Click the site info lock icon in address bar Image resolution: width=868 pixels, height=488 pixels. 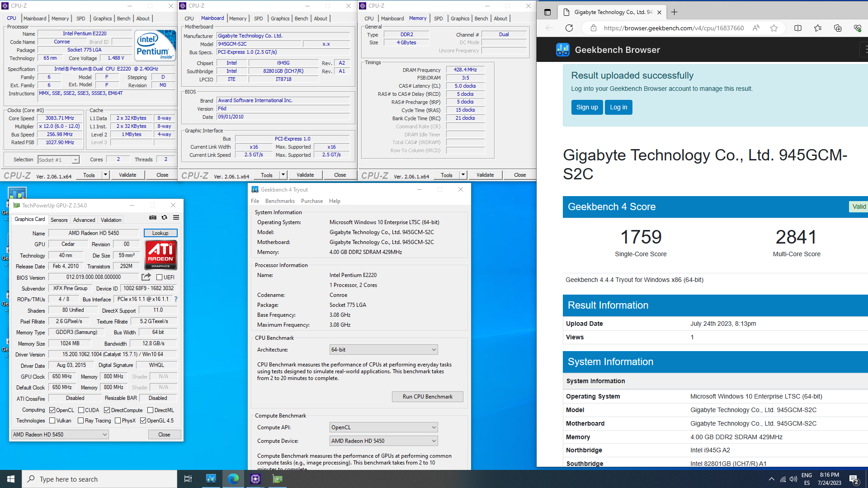594,28
